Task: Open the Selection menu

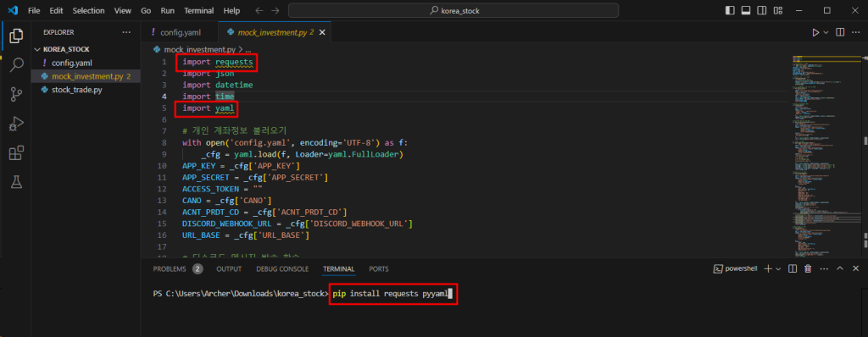Action: [88, 10]
